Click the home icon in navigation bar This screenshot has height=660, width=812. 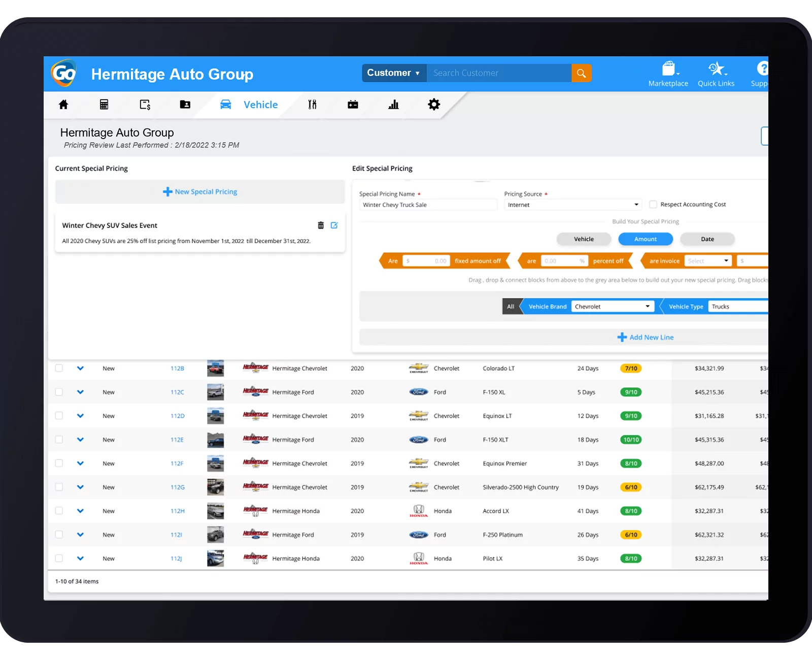click(x=63, y=105)
